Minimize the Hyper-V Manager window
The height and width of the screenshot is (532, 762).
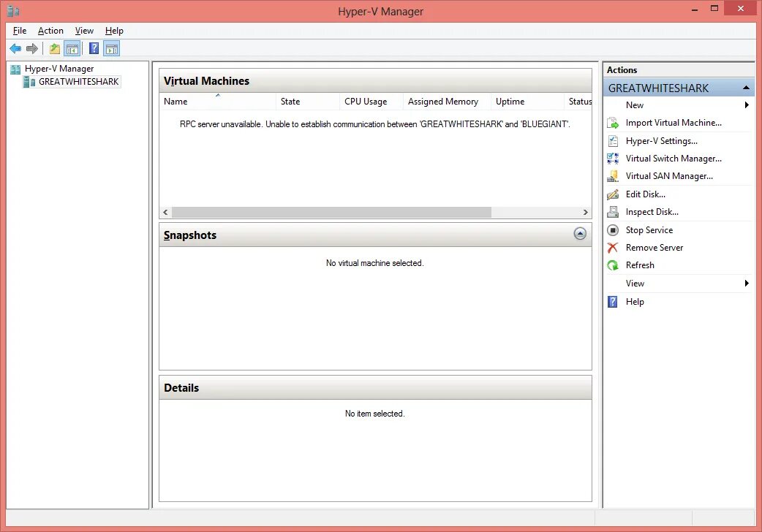(x=695, y=8)
